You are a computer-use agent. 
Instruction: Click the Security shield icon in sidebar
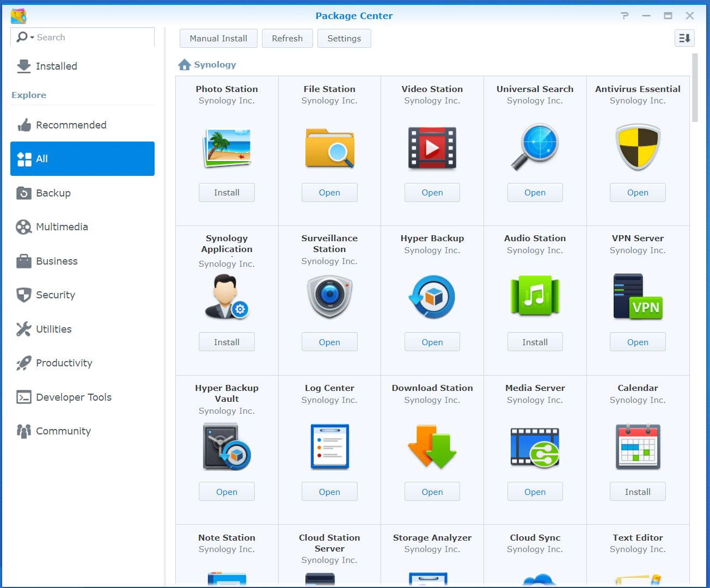point(24,295)
